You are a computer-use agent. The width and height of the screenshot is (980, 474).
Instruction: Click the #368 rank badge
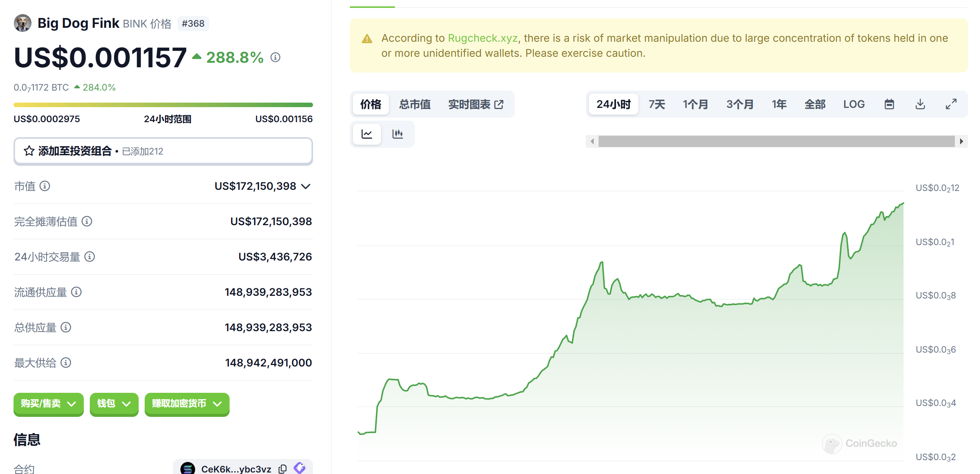point(193,24)
